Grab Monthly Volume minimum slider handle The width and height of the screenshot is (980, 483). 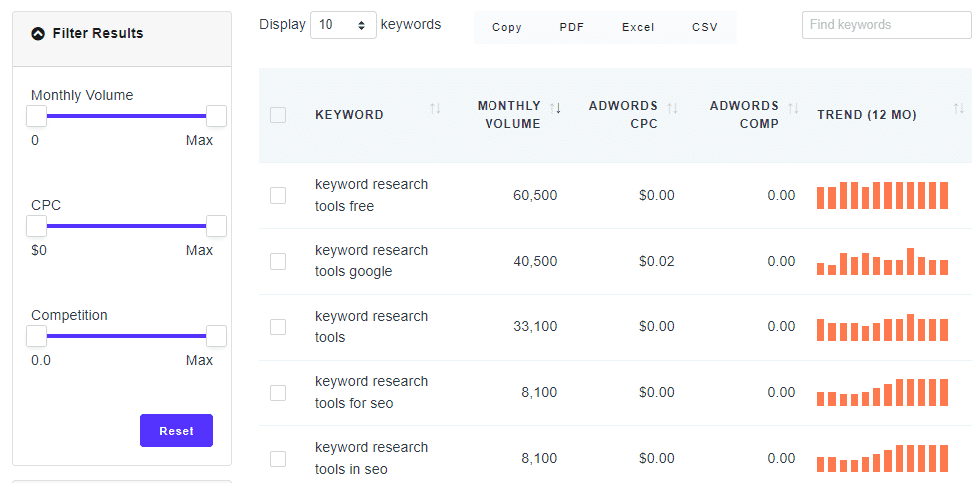click(x=36, y=116)
